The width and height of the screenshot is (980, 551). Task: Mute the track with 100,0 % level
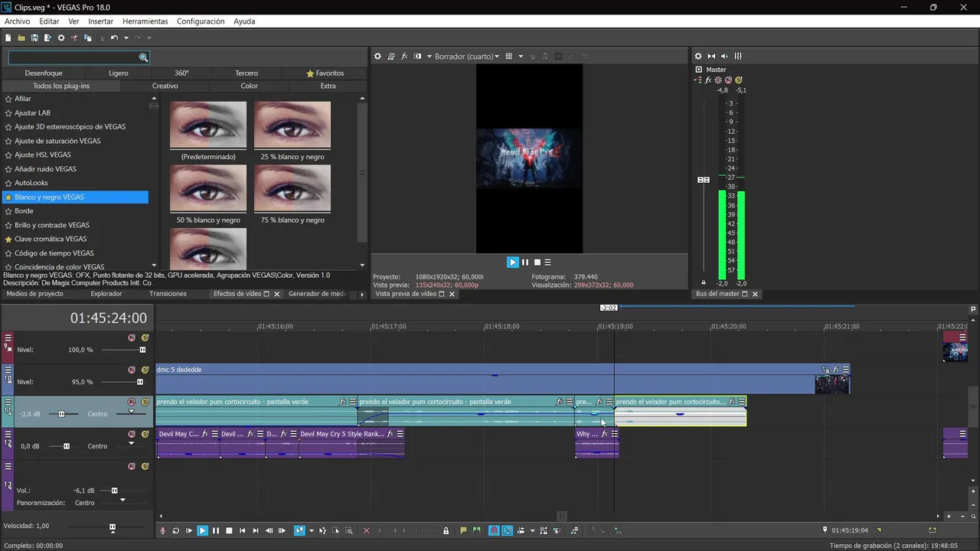(x=132, y=337)
